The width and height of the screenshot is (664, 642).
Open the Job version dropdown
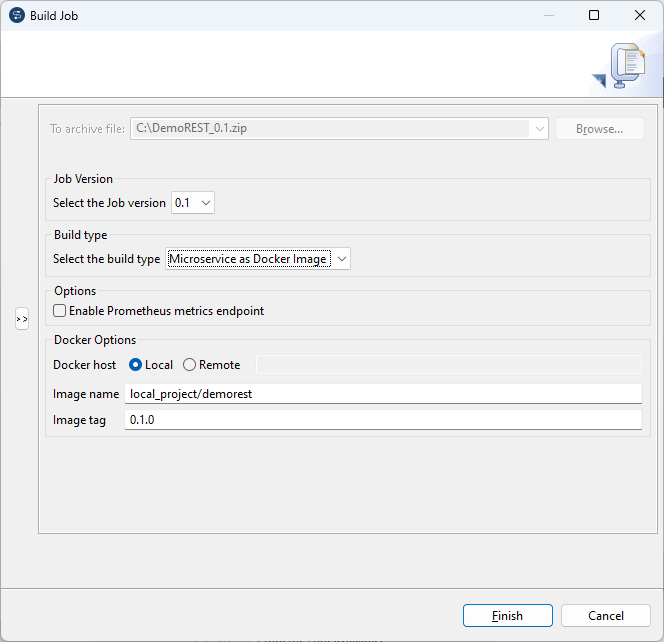(194, 203)
